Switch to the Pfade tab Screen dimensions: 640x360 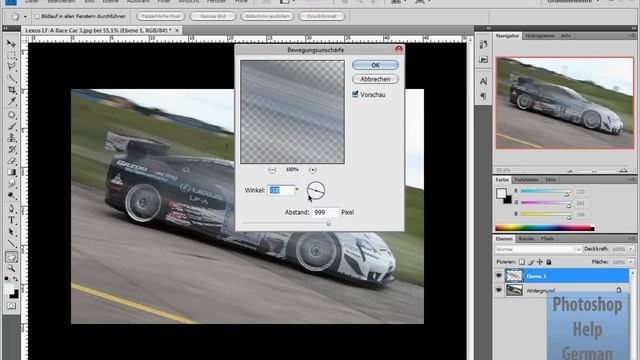click(547, 239)
